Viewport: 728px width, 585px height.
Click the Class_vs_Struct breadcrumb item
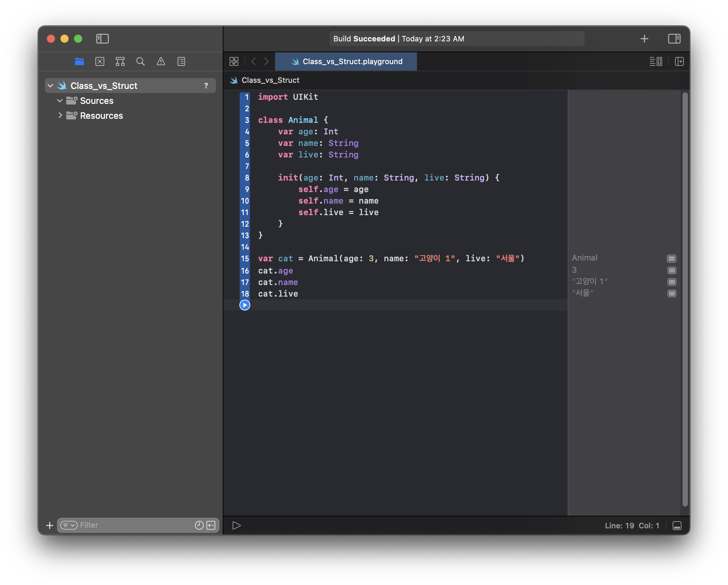(x=270, y=80)
